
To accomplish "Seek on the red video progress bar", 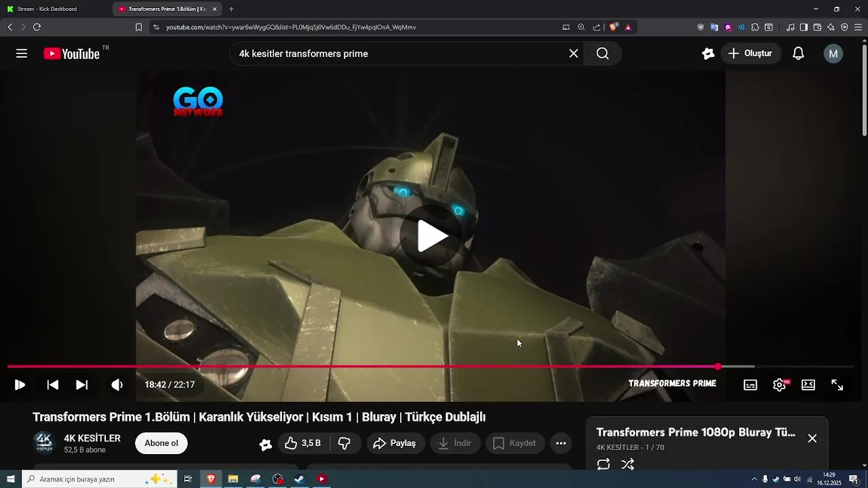I will click(x=430, y=367).
